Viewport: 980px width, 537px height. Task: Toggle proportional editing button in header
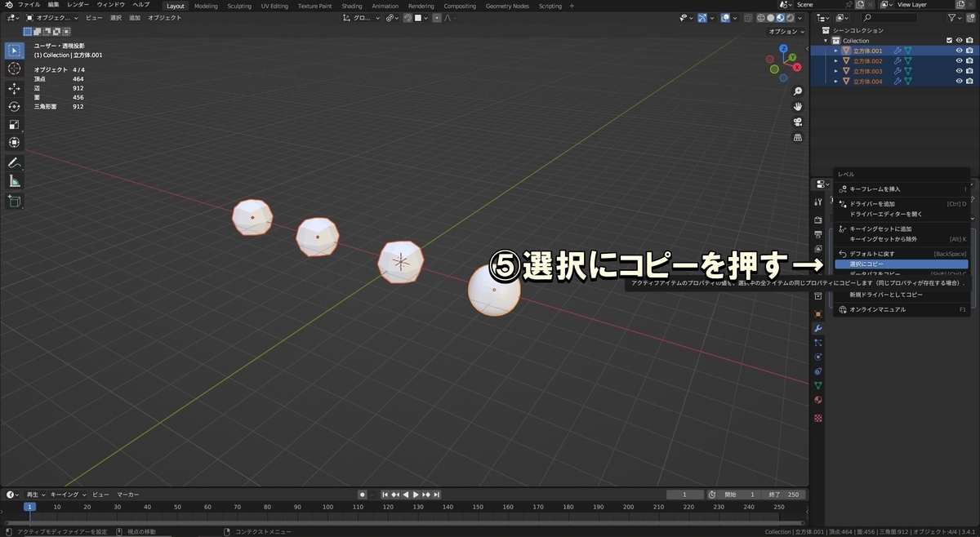437,17
